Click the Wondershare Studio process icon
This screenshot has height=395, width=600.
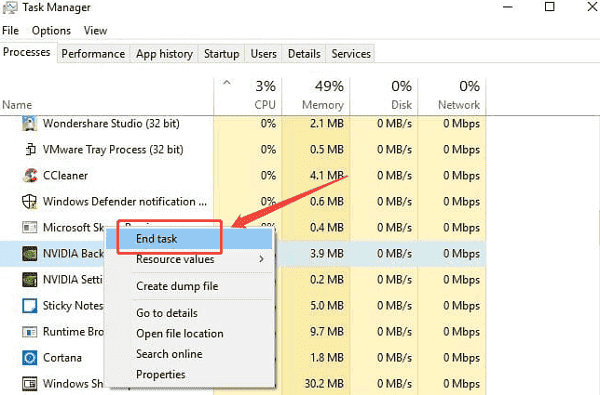click(x=29, y=123)
